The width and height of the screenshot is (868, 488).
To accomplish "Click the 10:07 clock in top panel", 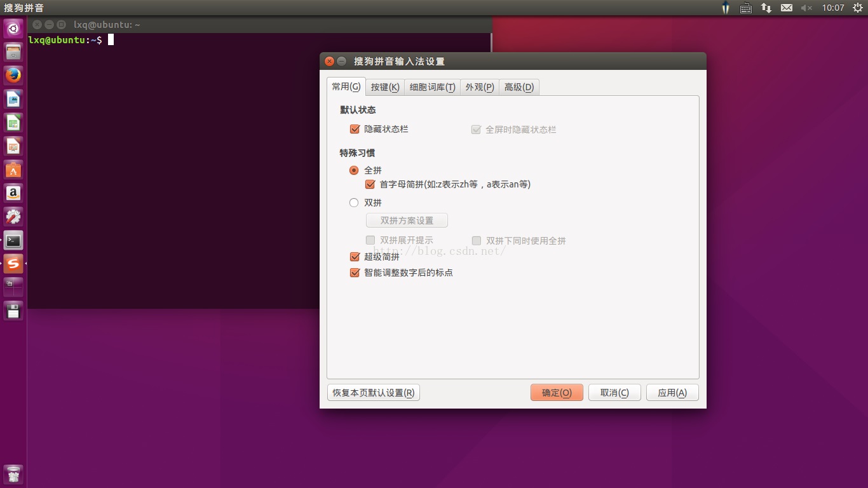I will pyautogui.click(x=832, y=8).
